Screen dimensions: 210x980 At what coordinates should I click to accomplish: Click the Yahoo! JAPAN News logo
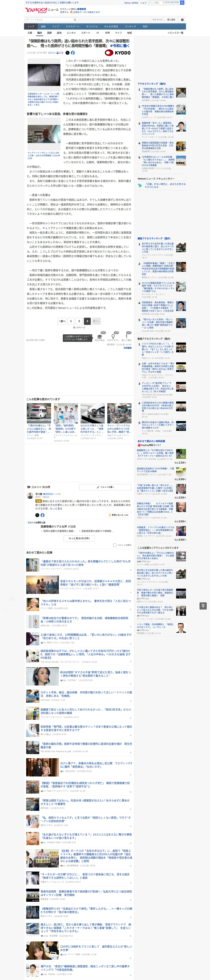coord(42,10)
